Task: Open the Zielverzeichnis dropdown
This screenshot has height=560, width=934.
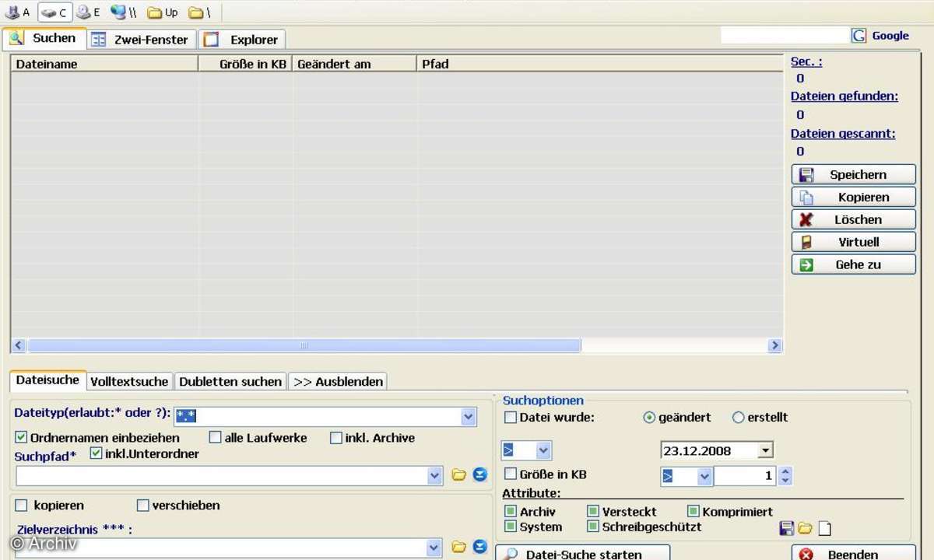Action: point(435,548)
